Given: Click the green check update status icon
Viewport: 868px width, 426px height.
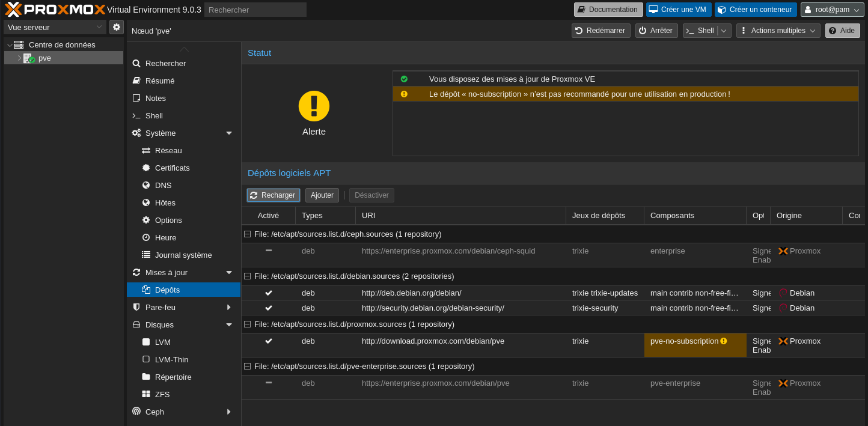Looking at the screenshot, I should [x=404, y=79].
